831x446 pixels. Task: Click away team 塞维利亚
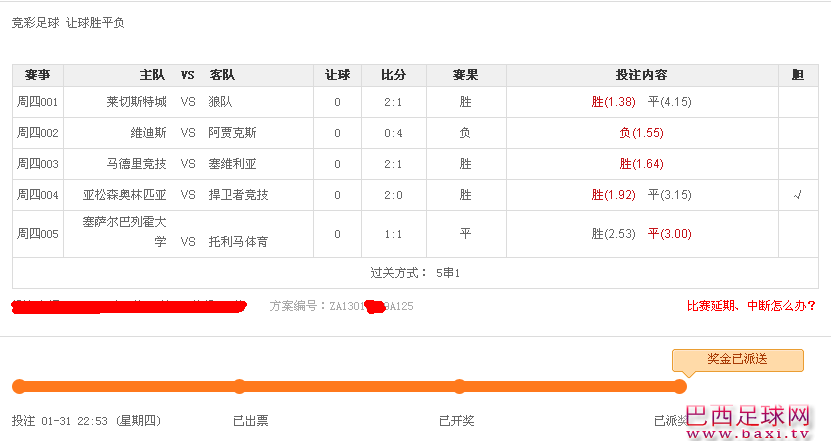[233, 164]
